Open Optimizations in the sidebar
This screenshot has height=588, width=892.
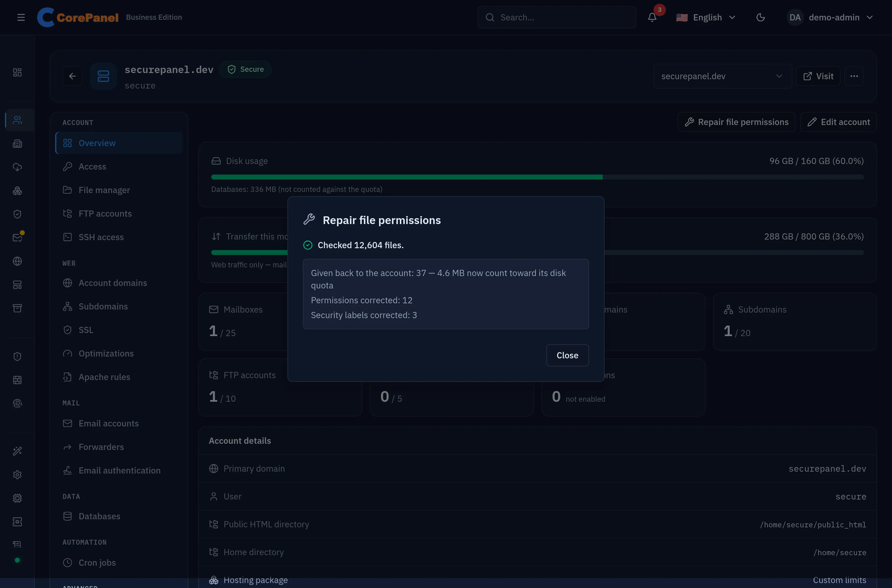pyautogui.click(x=119, y=353)
